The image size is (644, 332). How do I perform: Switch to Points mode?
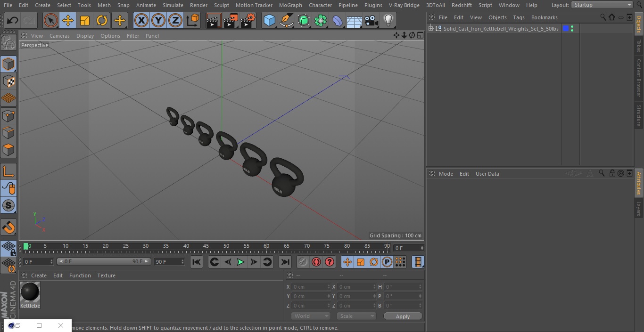(x=8, y=115)
